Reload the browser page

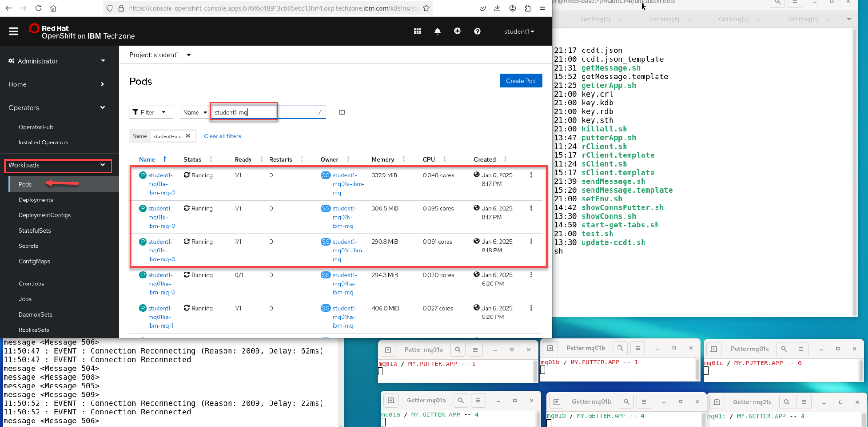coord(39,8)
